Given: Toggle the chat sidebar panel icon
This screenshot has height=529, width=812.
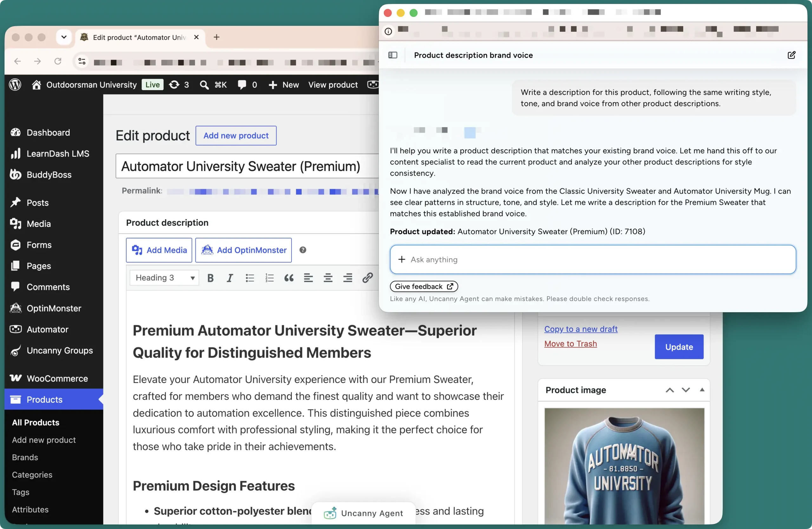Looking at the screenshot, I should tap(393, 55).
